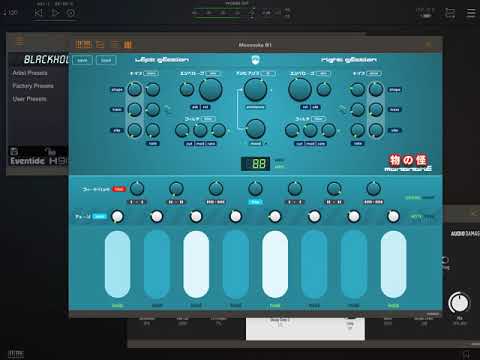This screenshot has height=360, width=480.
Task: Click the left session shape label
Action: [117, 90]
